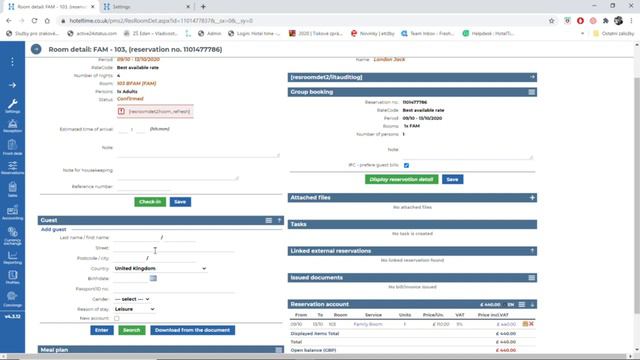Bookmark this page with the star icon
The height and width of the screenshot is (360, 640).
(551, 20)
